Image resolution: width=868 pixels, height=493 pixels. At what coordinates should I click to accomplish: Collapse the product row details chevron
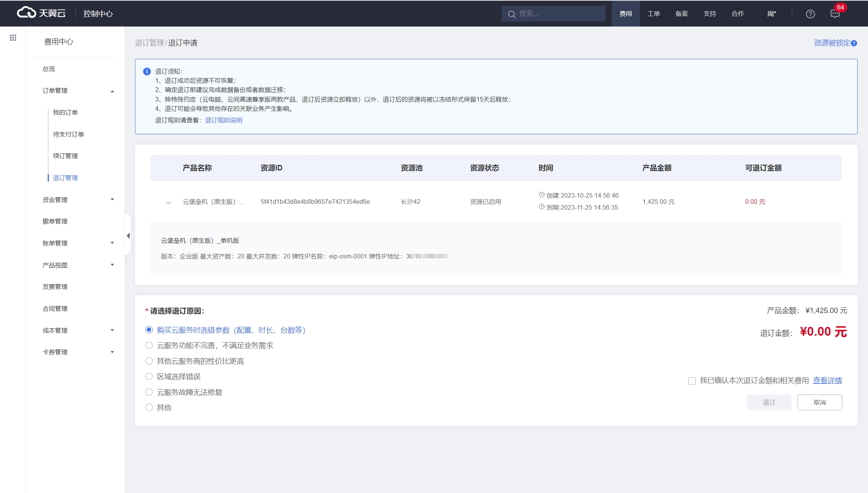pyautogui.click(x=168, y=202)
